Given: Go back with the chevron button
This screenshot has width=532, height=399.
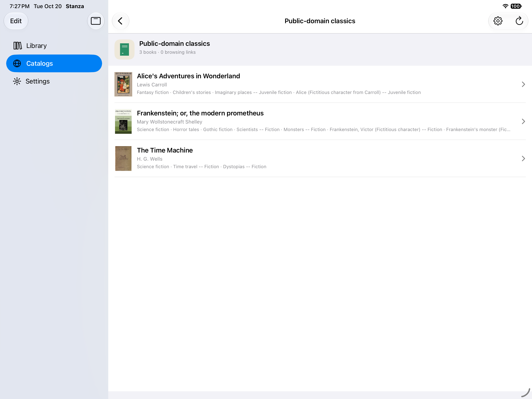Looking at the screenshot, I should (x=120, y=21).
